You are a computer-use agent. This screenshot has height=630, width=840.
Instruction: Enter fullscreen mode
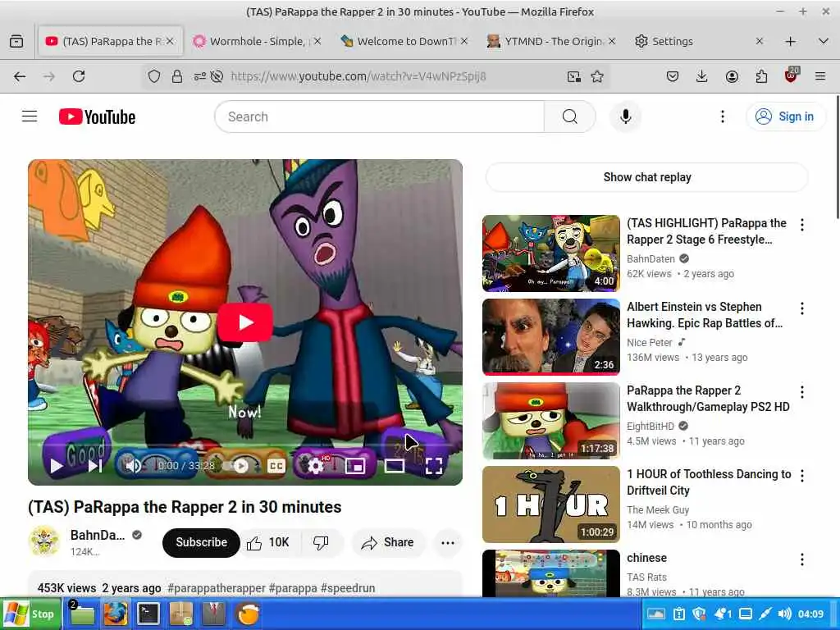(x=433, y=466)
